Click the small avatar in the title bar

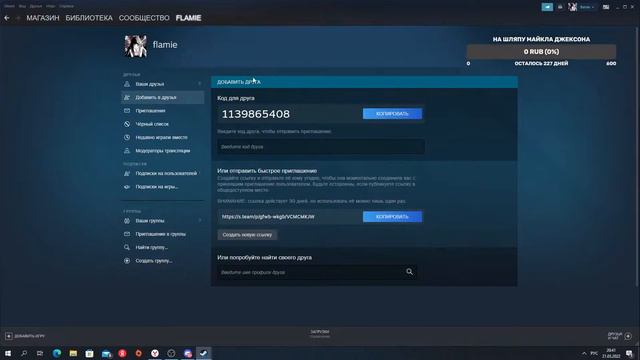click(573, 7)
